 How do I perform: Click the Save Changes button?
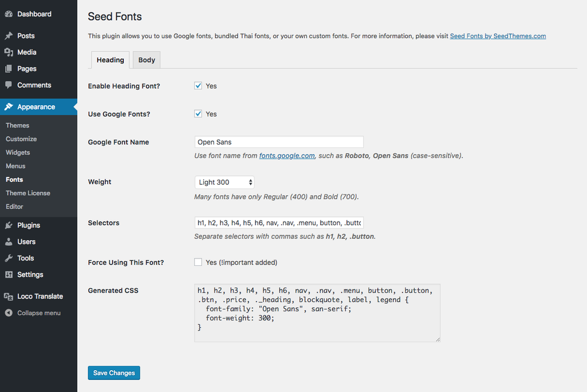click(x=113, y=372)
